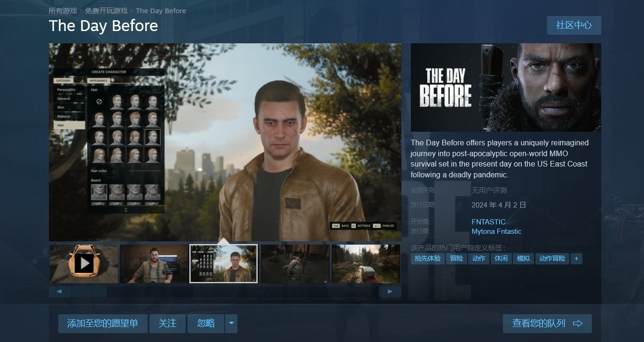Select the thumbnail of the man at a desk

[154, 264]
